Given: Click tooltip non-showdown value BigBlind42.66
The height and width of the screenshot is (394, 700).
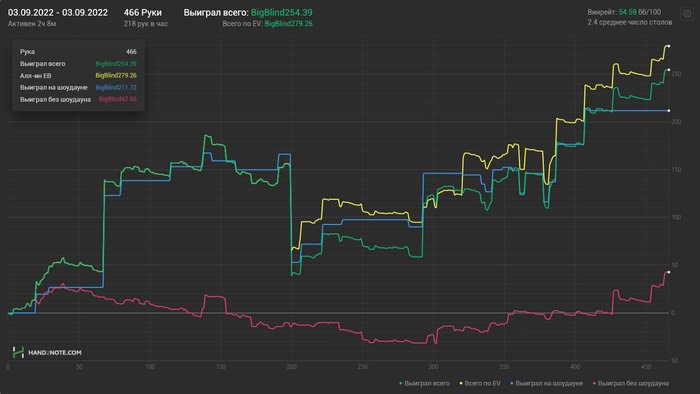Looking at the screenshot, I should coord(117,99).
